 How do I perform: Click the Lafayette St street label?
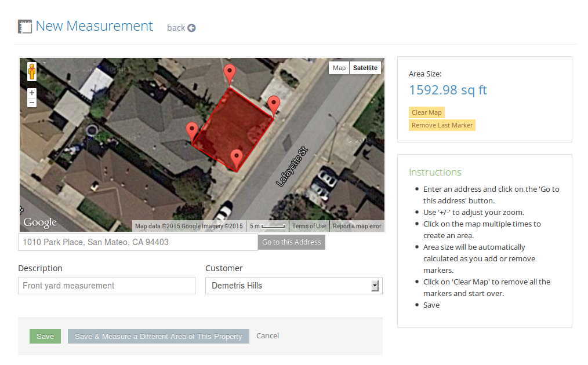coord(292,167)
